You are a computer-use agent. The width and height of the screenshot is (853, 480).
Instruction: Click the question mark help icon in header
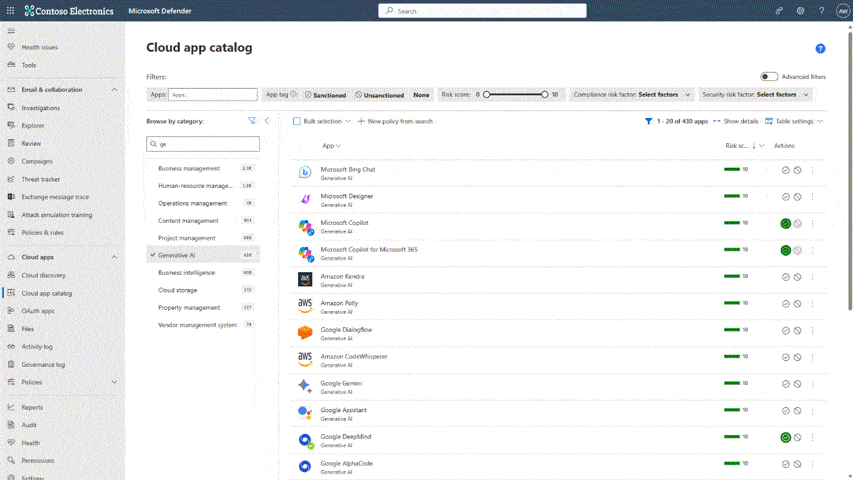coord(821,10)
